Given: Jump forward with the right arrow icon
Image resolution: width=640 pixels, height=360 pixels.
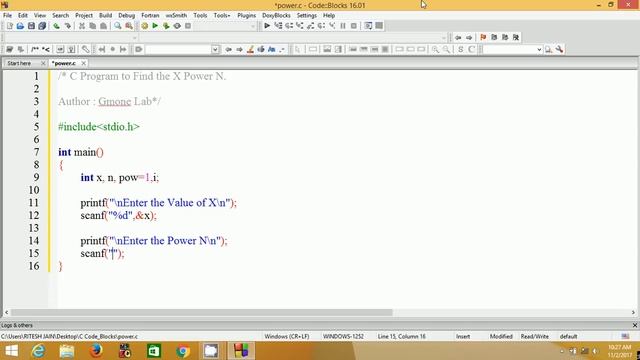Looking at the screenshot, I should pyautogui.click(x=469, y=37).
